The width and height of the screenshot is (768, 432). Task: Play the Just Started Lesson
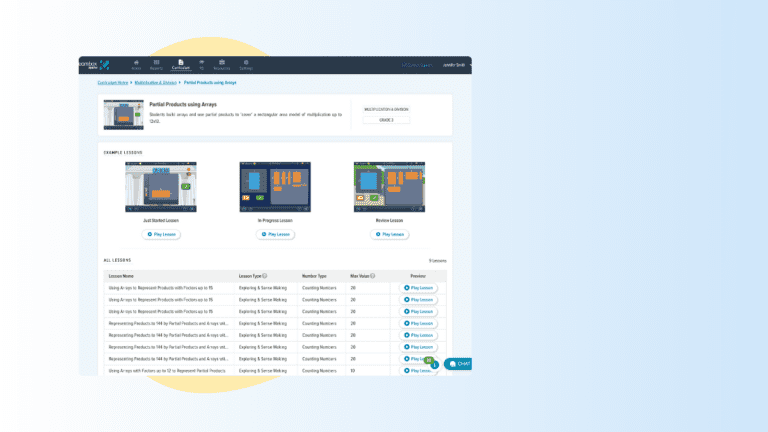pos(161,234)
